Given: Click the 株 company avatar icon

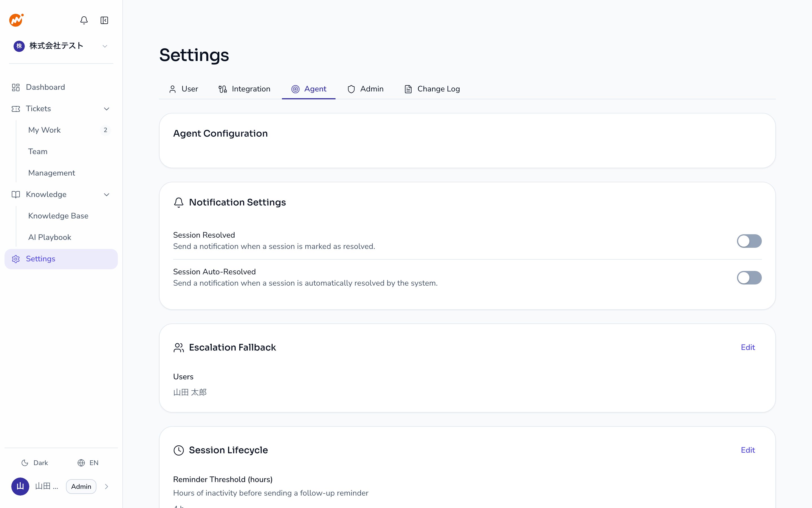Looking at the screenshot, I should click(x=19, y=46).
